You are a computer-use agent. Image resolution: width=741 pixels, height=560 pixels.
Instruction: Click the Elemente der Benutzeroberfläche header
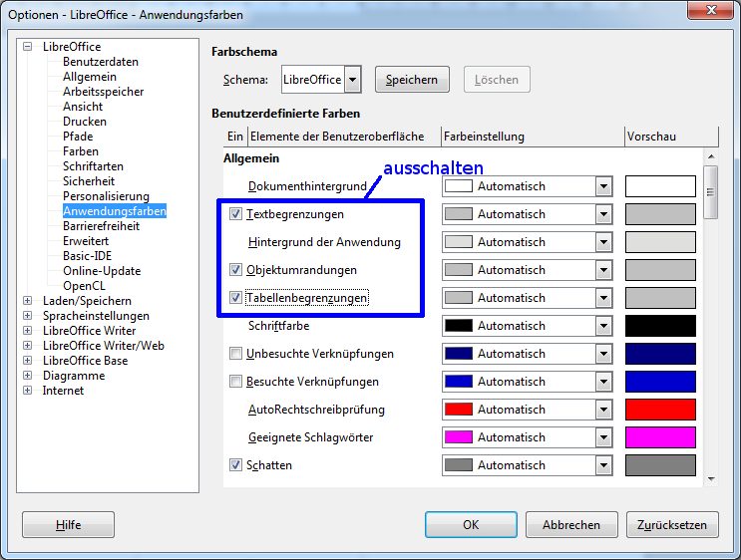[x=343, y=137]
